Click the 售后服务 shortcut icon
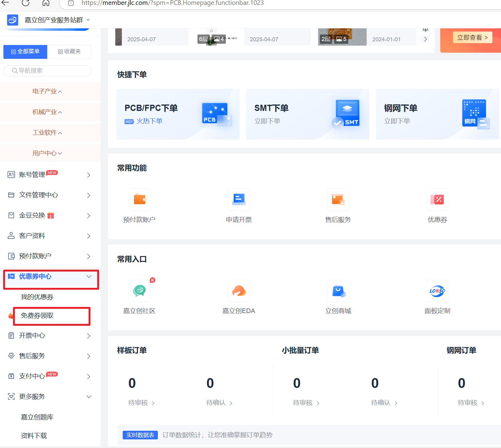 pos(338,200)
